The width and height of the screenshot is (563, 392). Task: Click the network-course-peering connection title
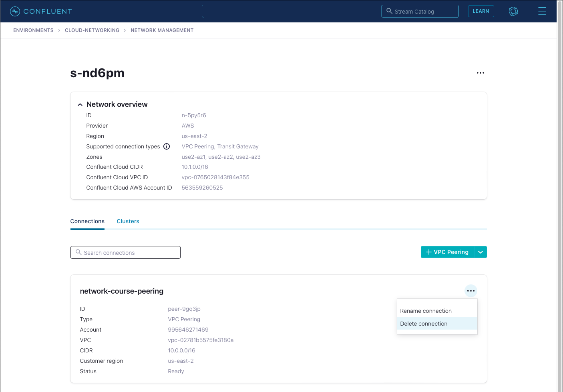click(x=122, y=291)
